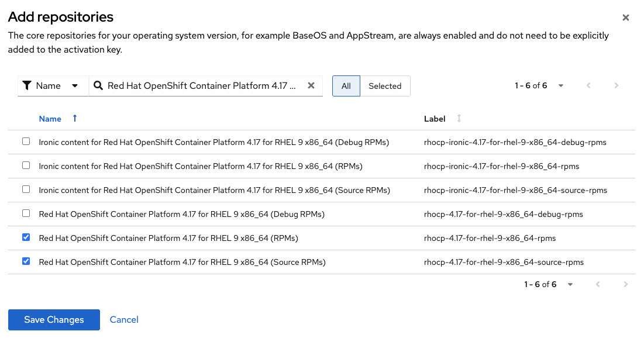The image size is (644, 338).
Task: Click the magnifying glass search icon
Action: tap(98, 85)
